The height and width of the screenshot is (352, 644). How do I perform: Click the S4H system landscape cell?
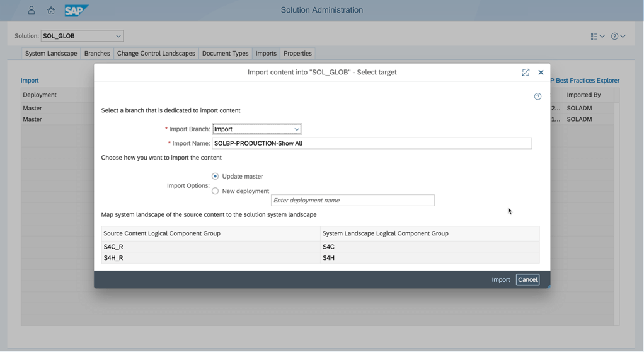tap(430, 258)
